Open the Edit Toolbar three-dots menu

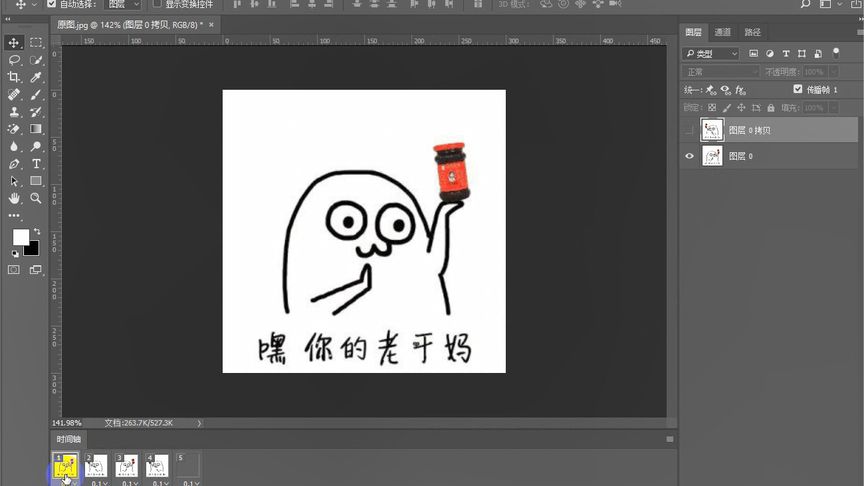click(x=14, y=215)
